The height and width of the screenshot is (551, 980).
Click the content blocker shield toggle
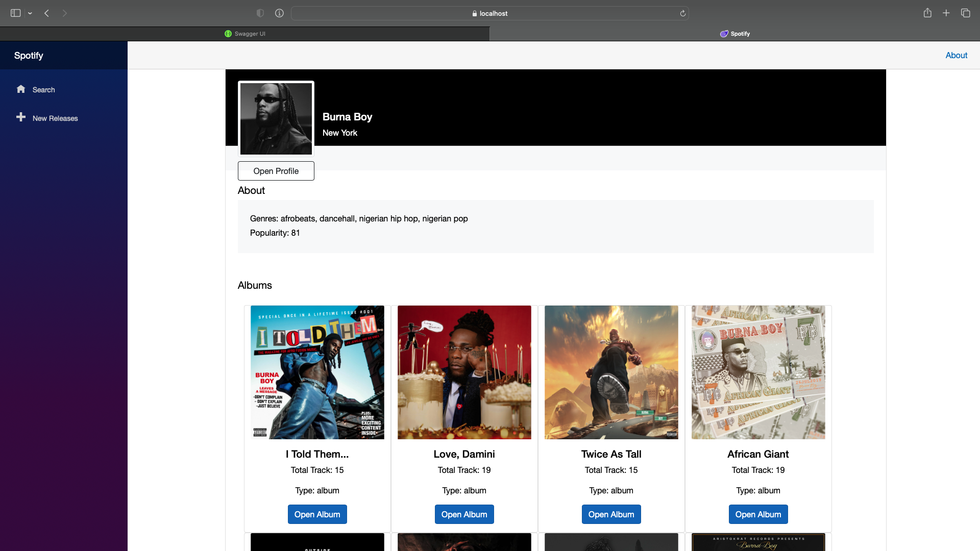click(x=260, y=13)
